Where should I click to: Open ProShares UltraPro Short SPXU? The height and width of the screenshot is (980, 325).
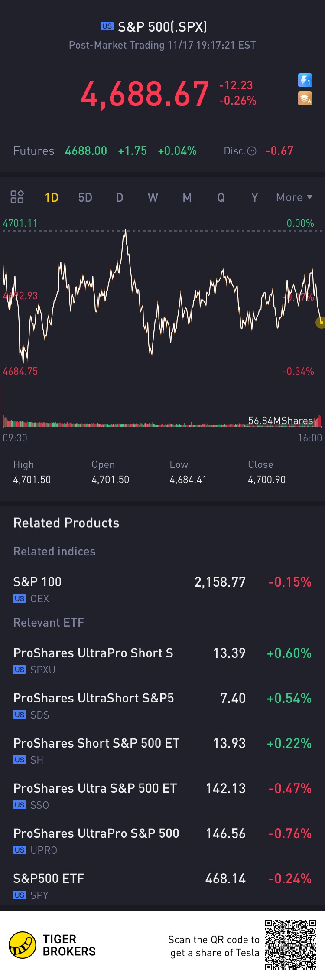tap(162, 660)
